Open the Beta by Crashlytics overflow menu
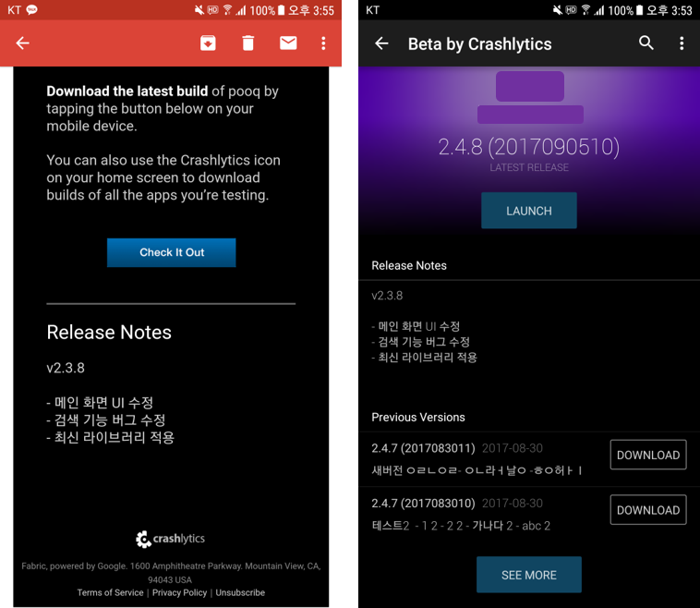Viewport: 700px width, 608px height. [x=682, y=43]
